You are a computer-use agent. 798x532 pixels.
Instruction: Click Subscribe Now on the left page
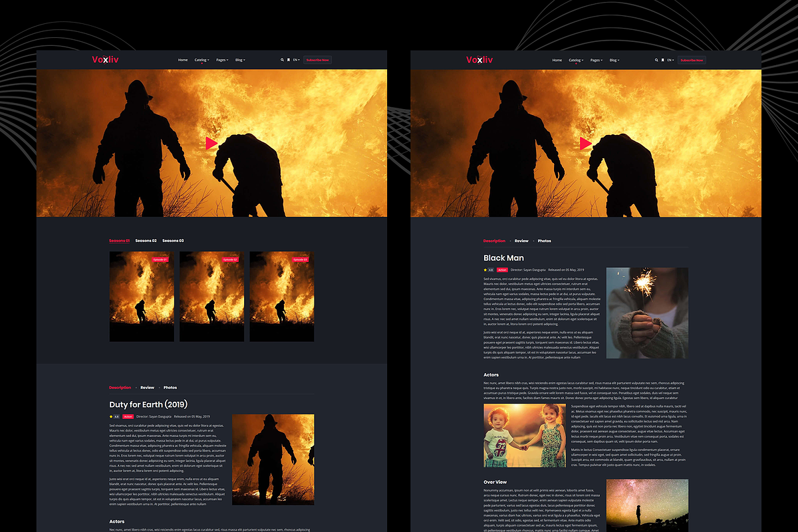tap(317, 60)
